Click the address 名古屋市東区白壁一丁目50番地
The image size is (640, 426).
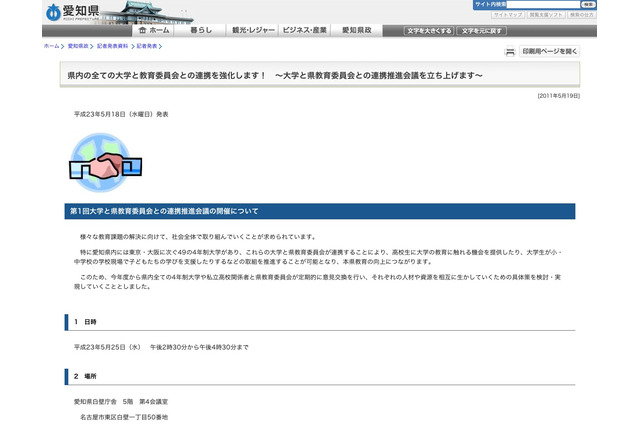124,417
